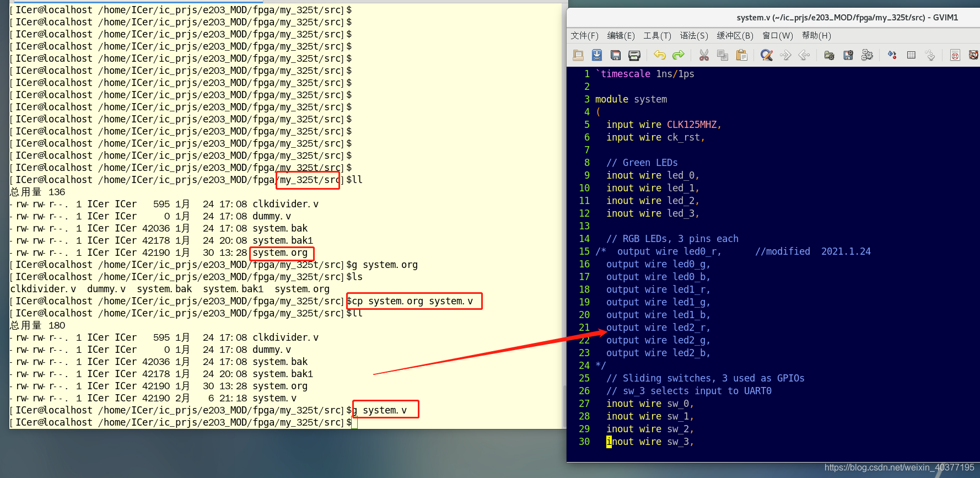Open the 语法(S) Syntax menu
980x478 pixels.
[x=694, y=36]
